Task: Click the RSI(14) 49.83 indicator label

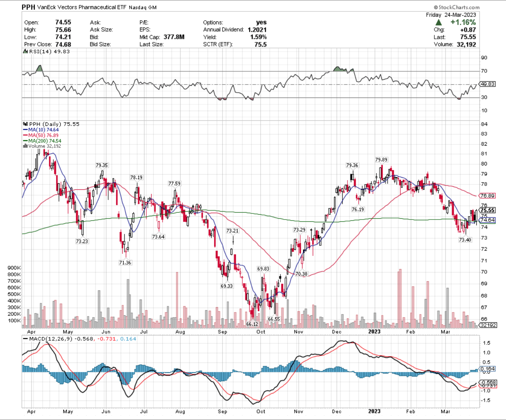Action: click(50, 51)
